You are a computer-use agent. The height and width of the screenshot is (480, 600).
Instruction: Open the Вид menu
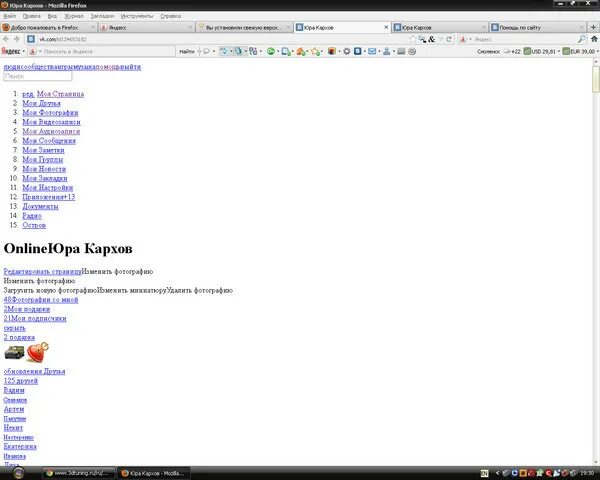[52, 16]
